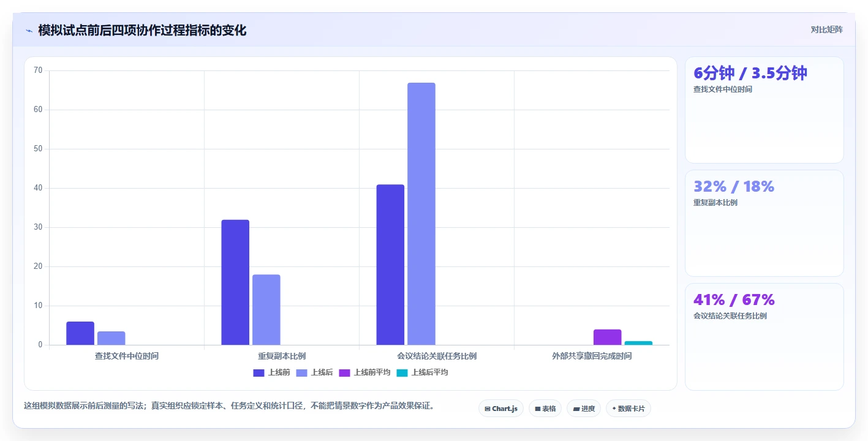Click the sparkle icon in 数据卡片 chip

[x=614, y=408]
